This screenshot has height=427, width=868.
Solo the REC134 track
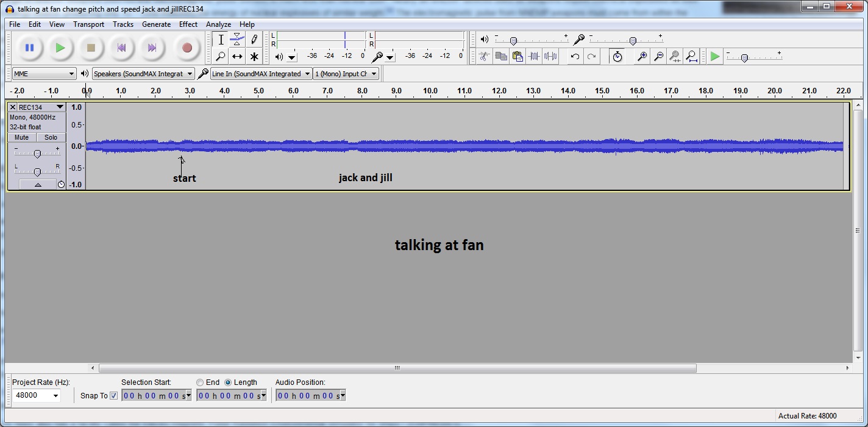pos(51,137)
